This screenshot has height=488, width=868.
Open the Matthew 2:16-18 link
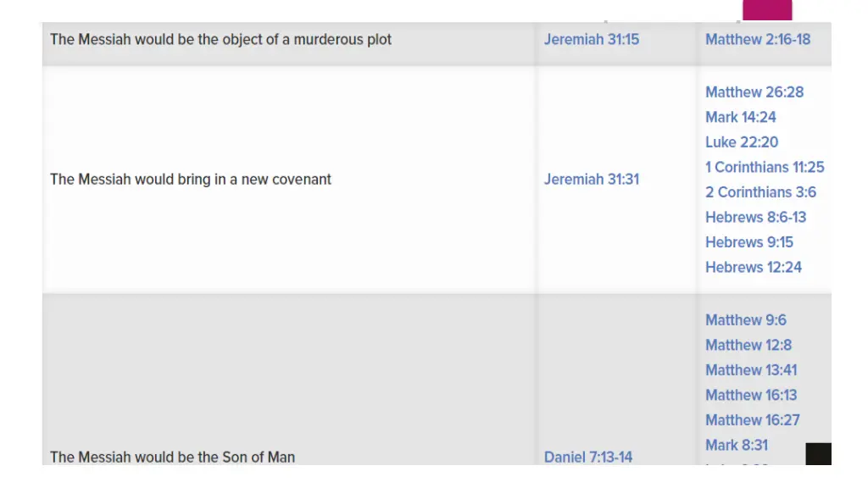click(x=758, y=39)
